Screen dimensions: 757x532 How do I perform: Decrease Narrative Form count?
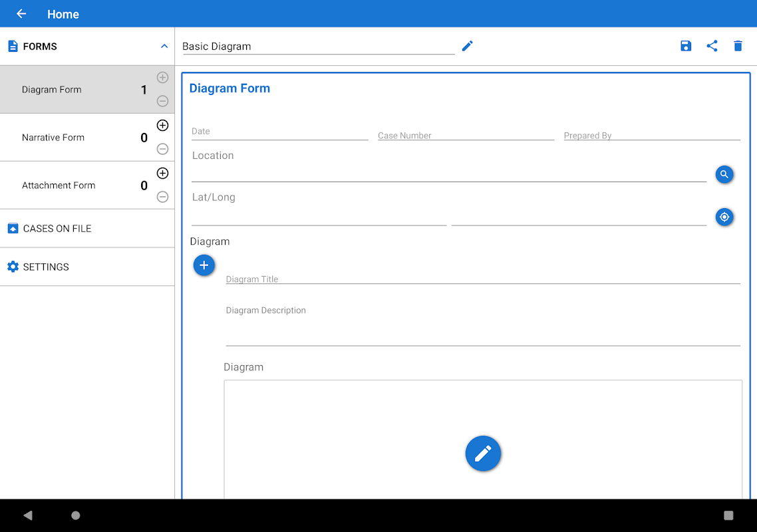pyautogui.click(x=163, y=149)
